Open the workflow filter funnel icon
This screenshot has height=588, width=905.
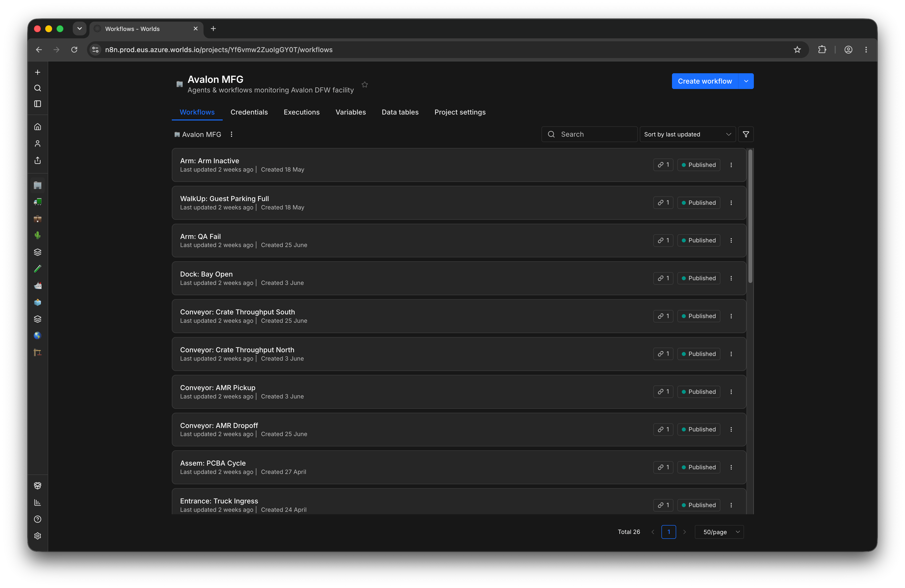coord(746,134)
